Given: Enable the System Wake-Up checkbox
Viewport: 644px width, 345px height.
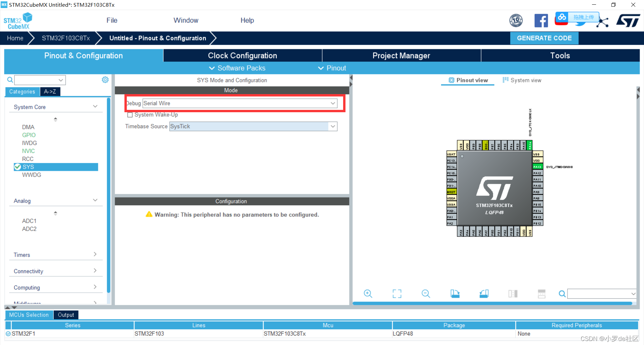Looking at the screenshot, I should [130, 115].
